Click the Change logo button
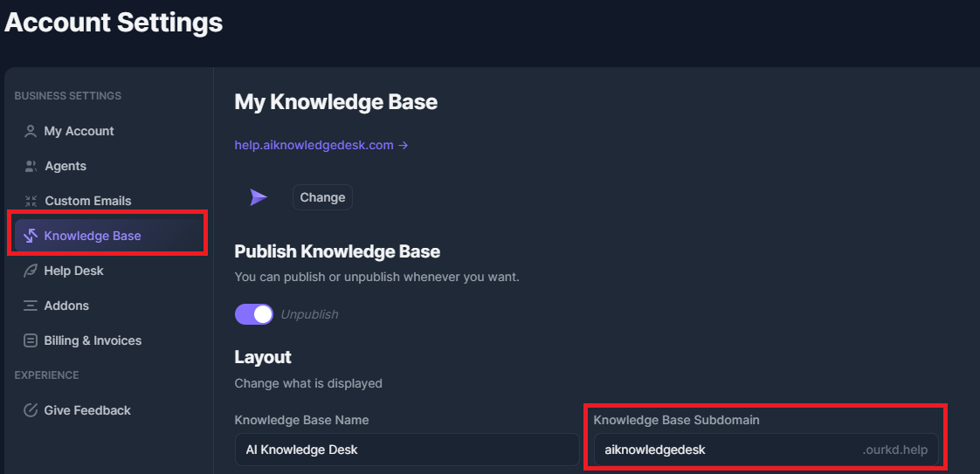980x474 pixels. (322, 197)
